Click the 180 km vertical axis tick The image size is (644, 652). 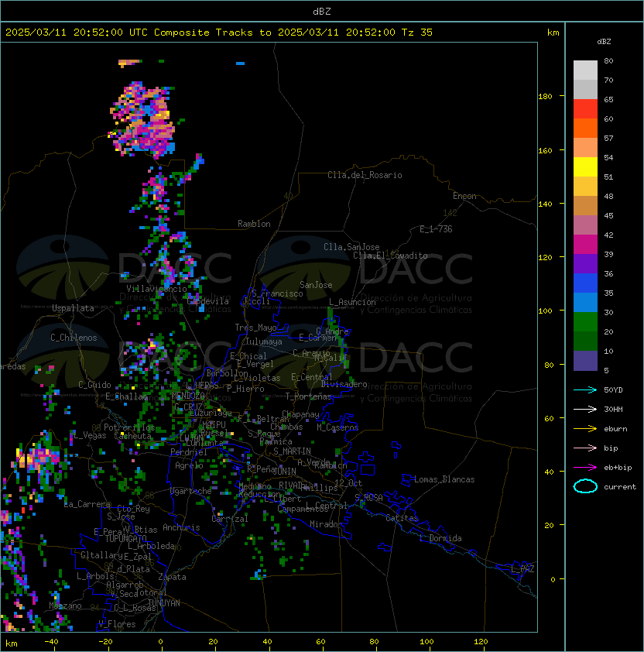pos(546,97)
